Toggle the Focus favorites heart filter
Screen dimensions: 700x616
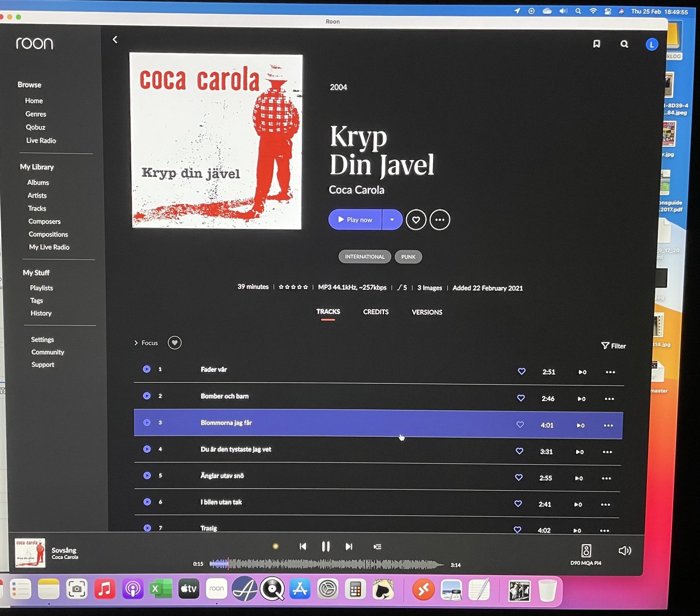click(175, 343)
